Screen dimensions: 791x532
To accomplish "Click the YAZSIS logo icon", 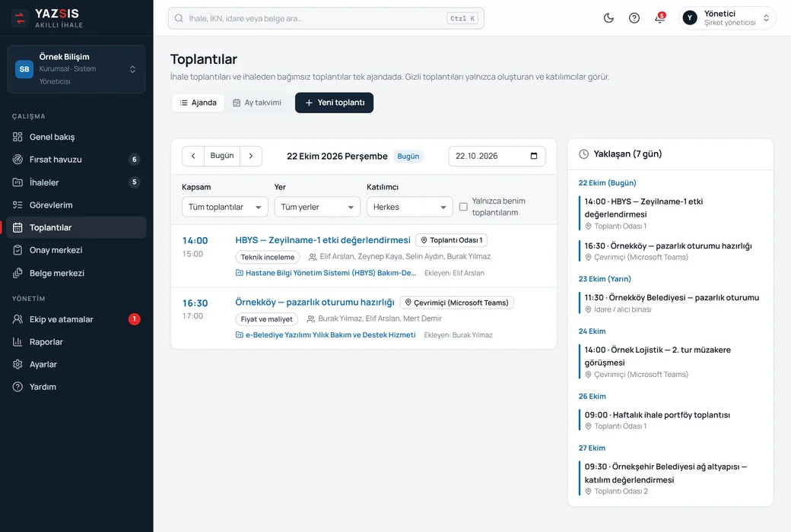I will click(21, 18).
